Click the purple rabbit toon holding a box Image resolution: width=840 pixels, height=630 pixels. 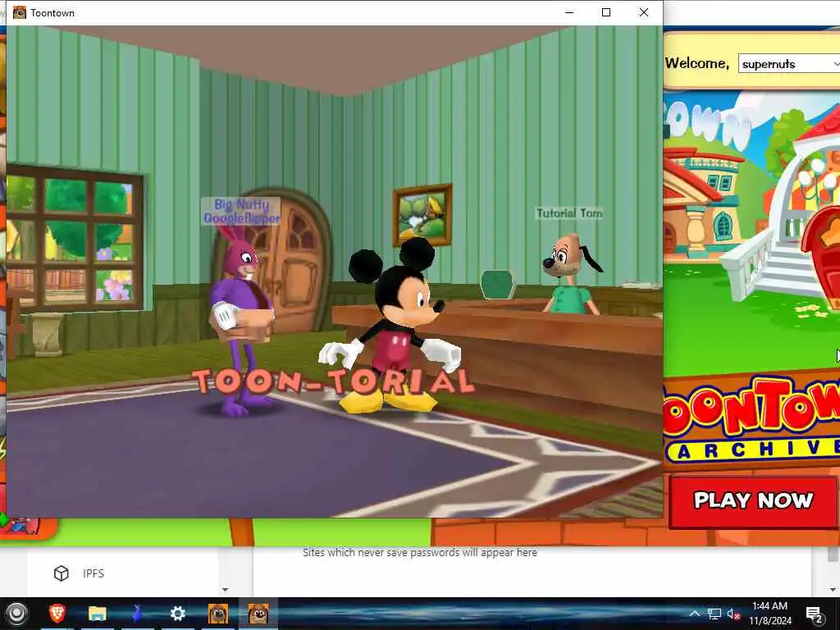240,320
